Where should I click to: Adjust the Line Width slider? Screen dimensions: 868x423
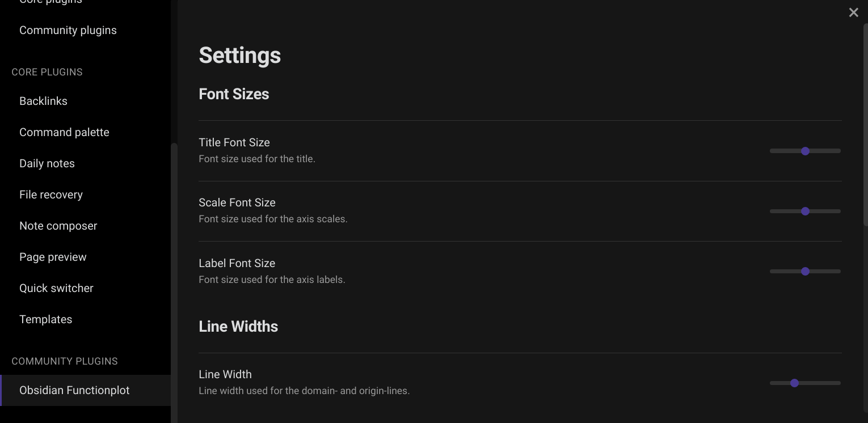click(794, 383)
